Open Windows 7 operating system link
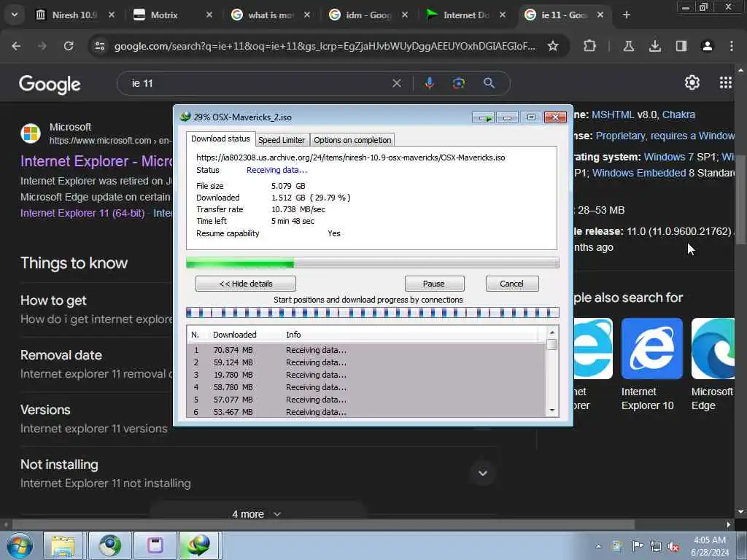Viewport: 747px width, 560px height. click(x=668, y=157)
